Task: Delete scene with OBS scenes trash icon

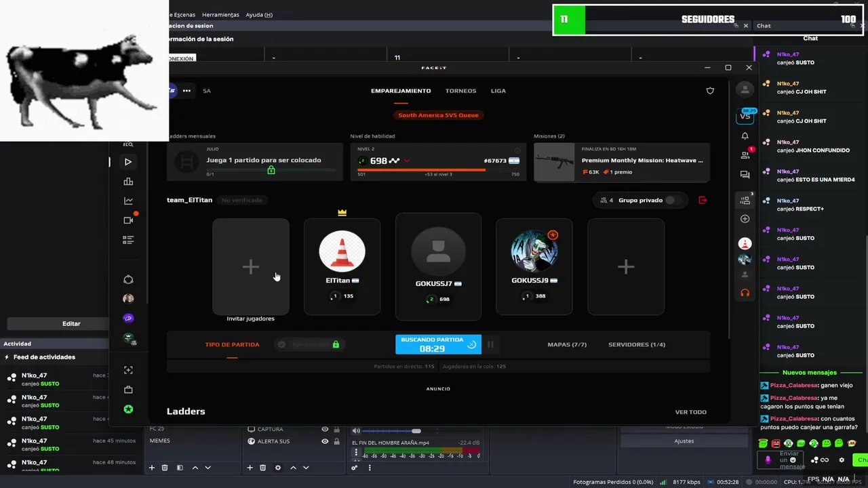Action: click(165, 468)
